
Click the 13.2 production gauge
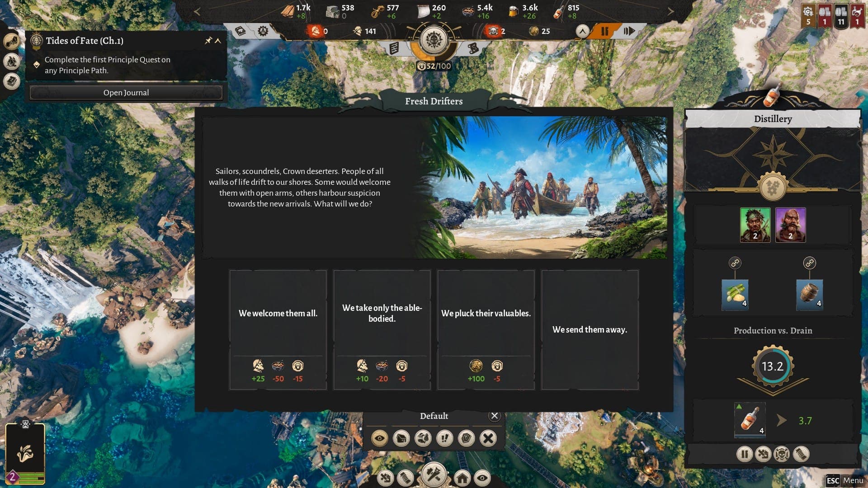coord(773,366)
